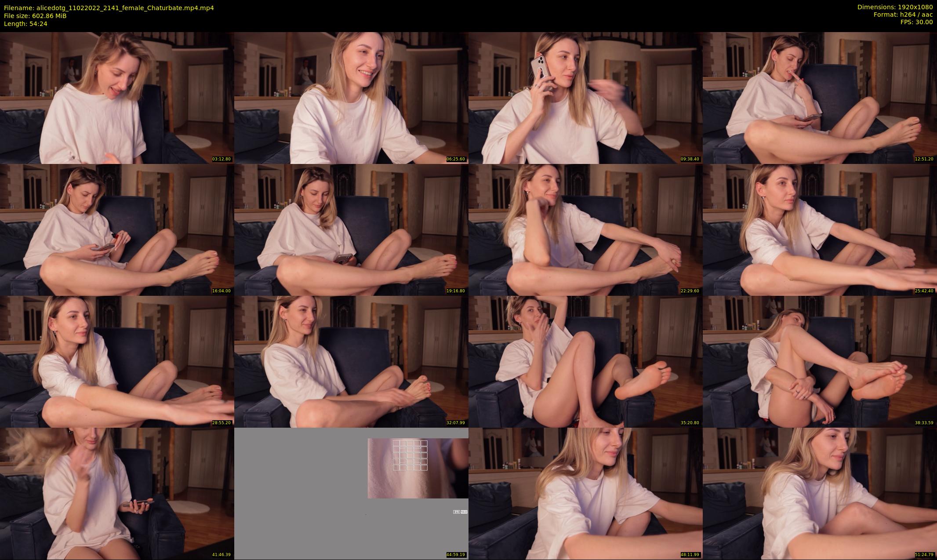Click the 32:07.99 timestamp label

tap(455, 423)
